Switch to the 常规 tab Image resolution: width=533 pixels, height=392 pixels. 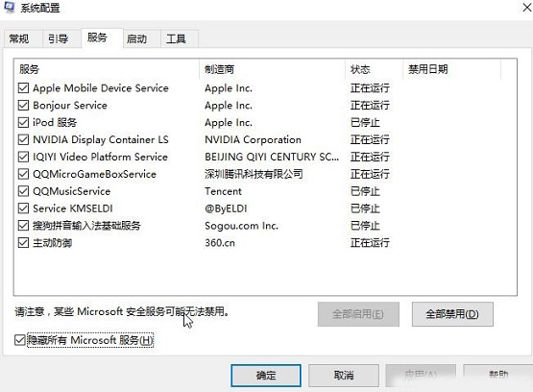click(19, 38)
